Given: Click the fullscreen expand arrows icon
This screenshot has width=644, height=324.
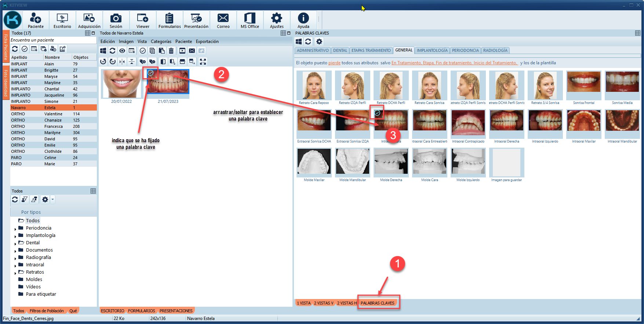Looking at the screenshot, I should click(x=203, y=61).
